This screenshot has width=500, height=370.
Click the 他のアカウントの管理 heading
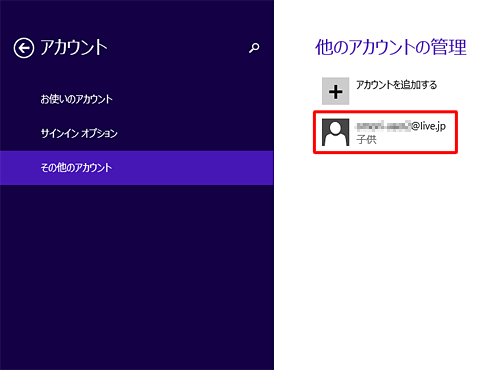click(391, 47)
